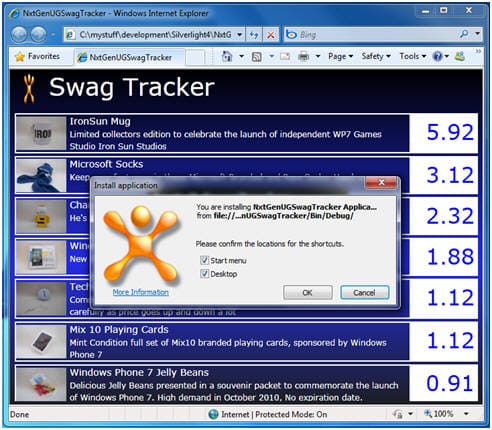
Task: Expand the feeds dropdown arrow
Action: 271,57
